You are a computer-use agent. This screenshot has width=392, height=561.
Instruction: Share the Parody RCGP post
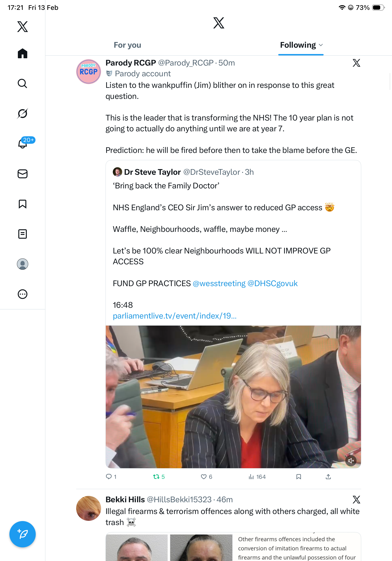tap(328, 477)
